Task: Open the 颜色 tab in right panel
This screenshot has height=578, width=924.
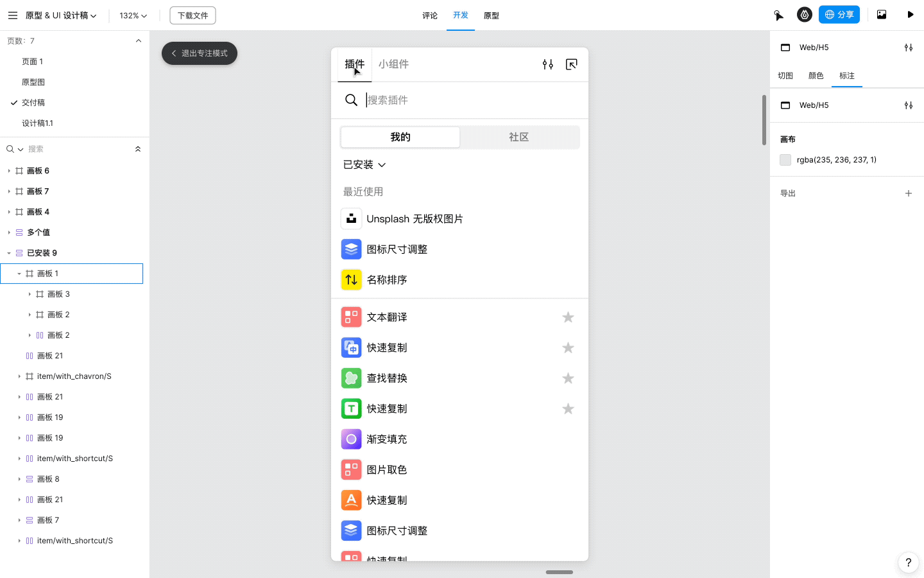Action: click(x=816, y=76)
